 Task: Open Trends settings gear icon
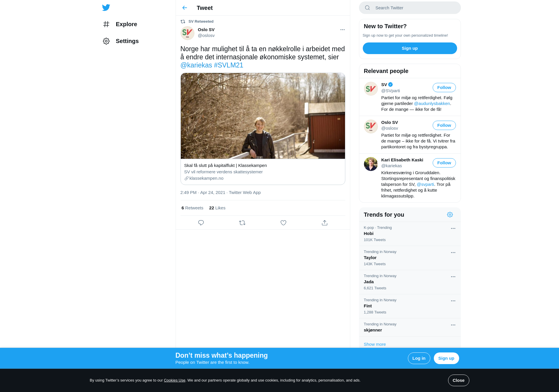450,215
